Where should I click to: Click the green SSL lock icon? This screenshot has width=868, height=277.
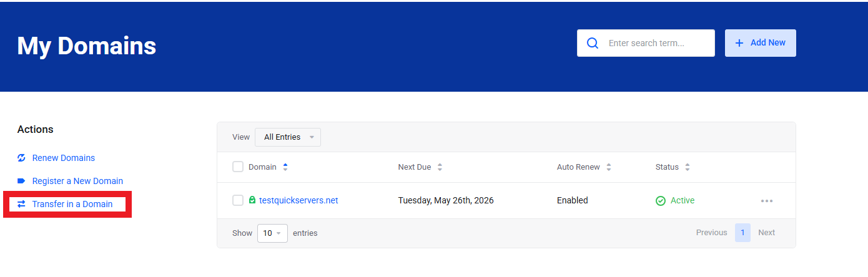[252, 200]
